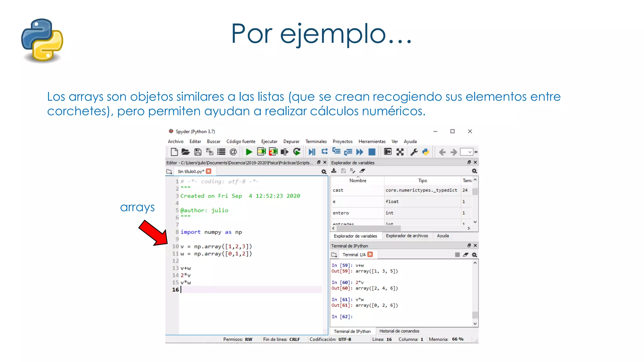
Task: Select the entero variable row
Action: click(x=401, y=213)
